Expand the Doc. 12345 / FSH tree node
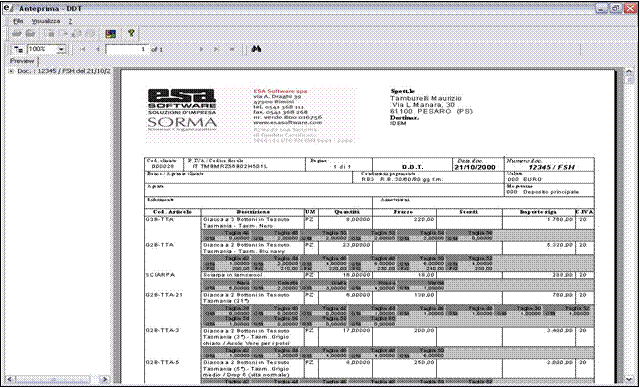 [x=10, y=71]
